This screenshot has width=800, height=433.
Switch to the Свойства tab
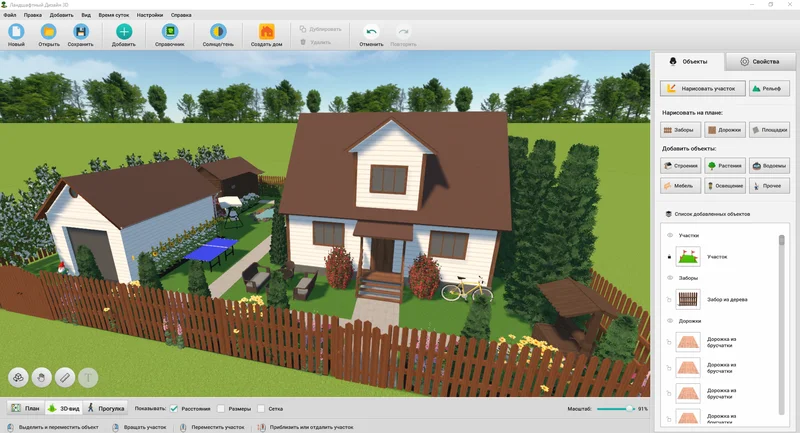pyautogui.click(x=760, y=62)
